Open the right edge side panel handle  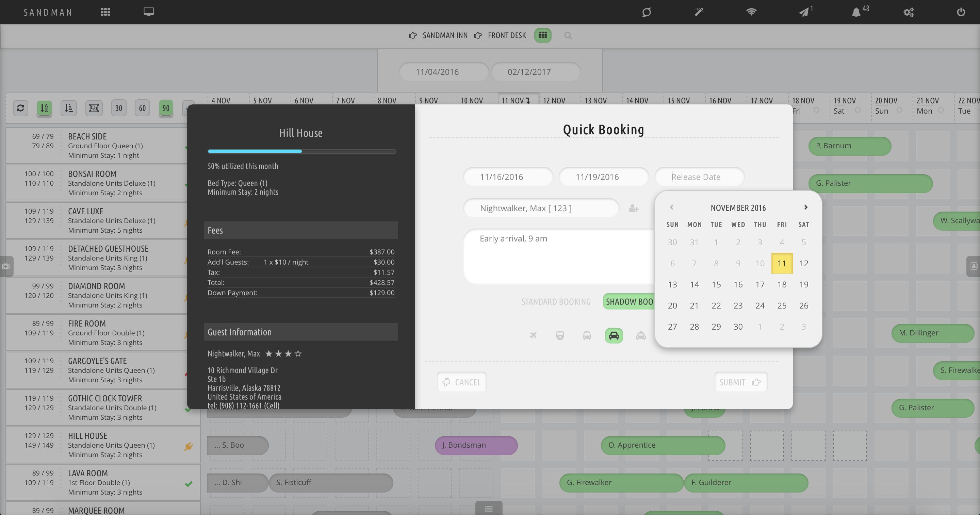(973, 266)
